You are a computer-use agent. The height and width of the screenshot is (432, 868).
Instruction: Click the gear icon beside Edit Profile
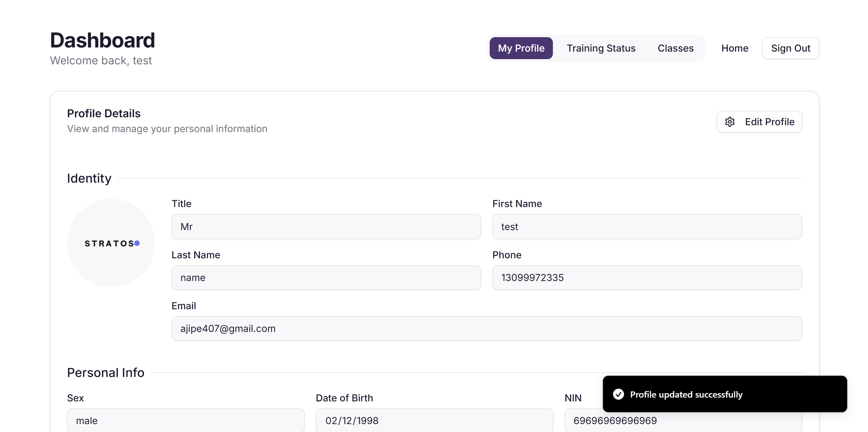pos(730,122)
